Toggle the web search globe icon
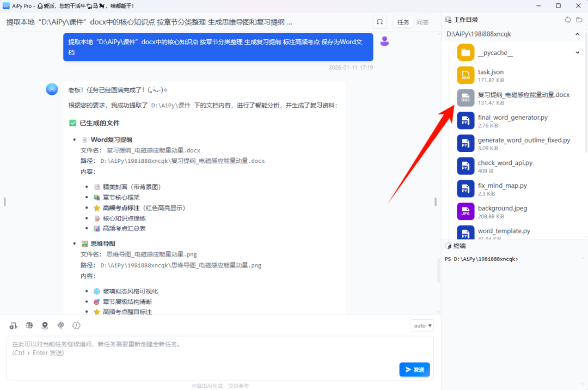 click(x=29, y=326)
